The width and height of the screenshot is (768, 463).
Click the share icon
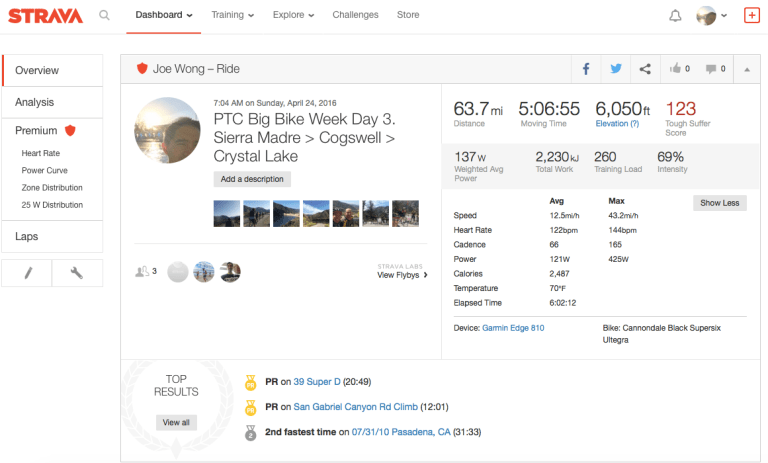pos(645,69)
